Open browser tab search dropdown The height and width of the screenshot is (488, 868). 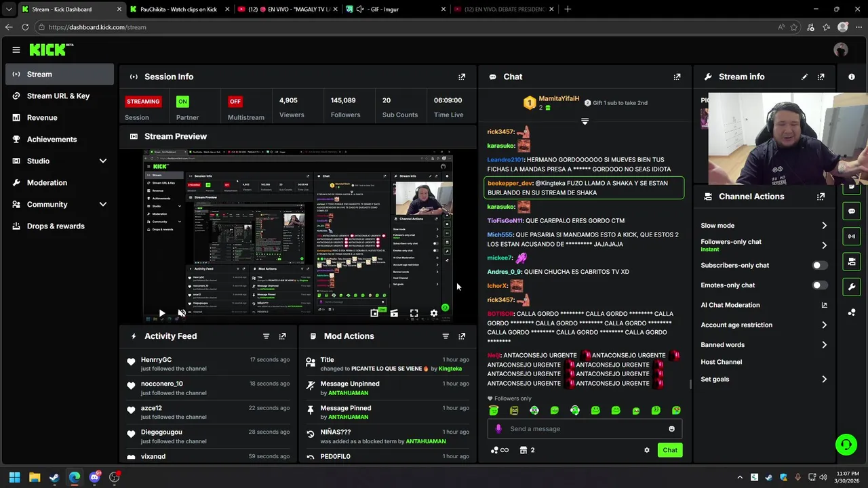[x=8, y=9]
